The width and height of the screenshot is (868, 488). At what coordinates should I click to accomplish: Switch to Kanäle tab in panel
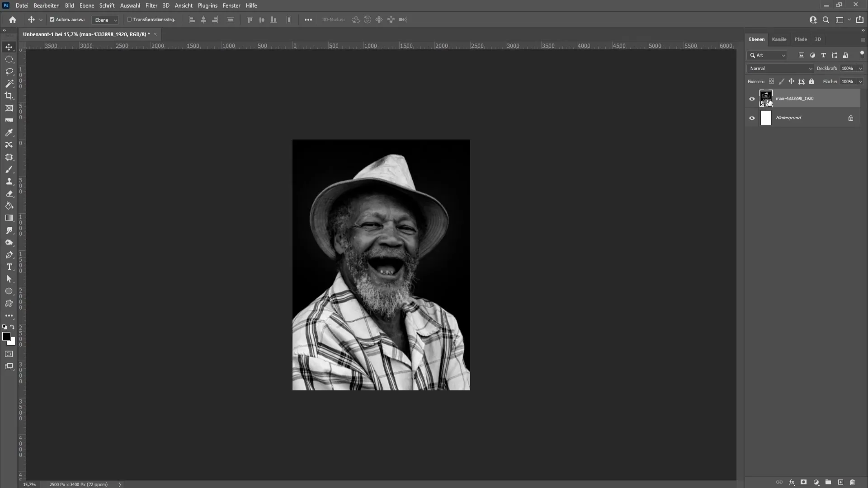(779, 39)
